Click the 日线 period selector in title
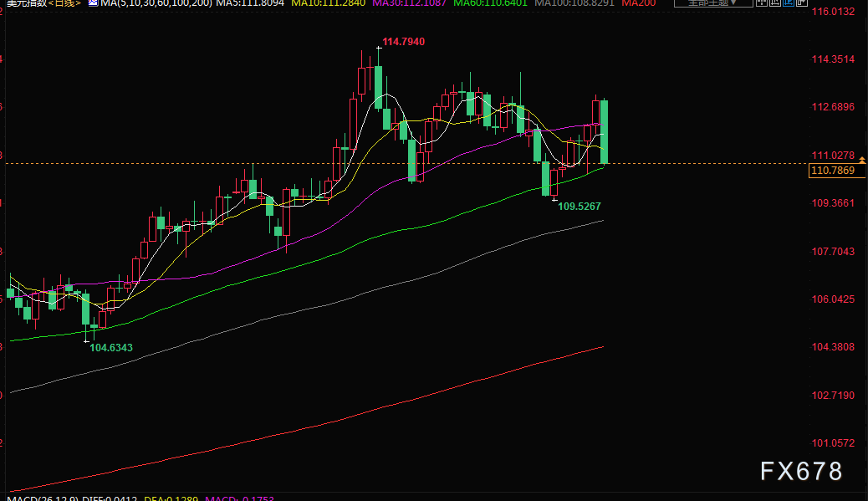 coord(65,3)
